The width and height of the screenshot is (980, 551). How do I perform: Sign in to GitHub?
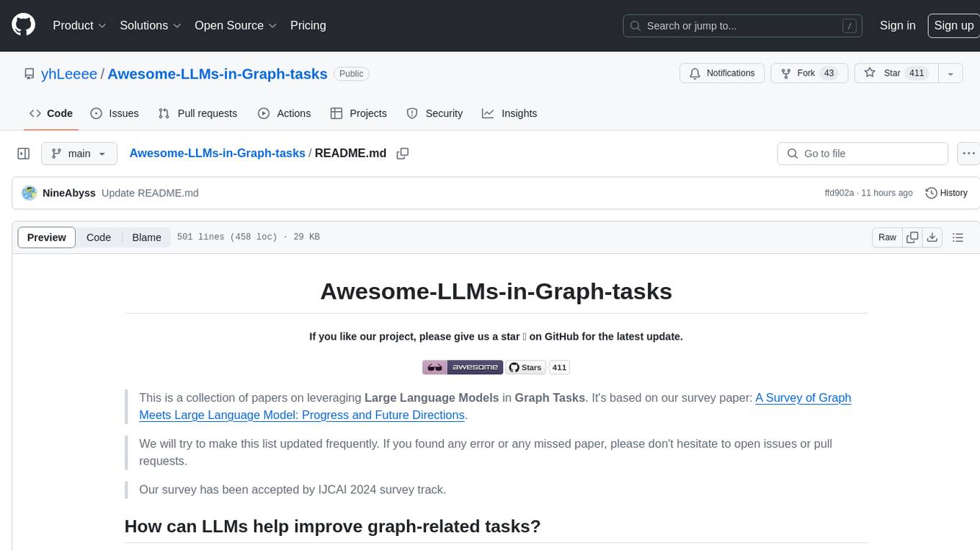coord(897,25)
